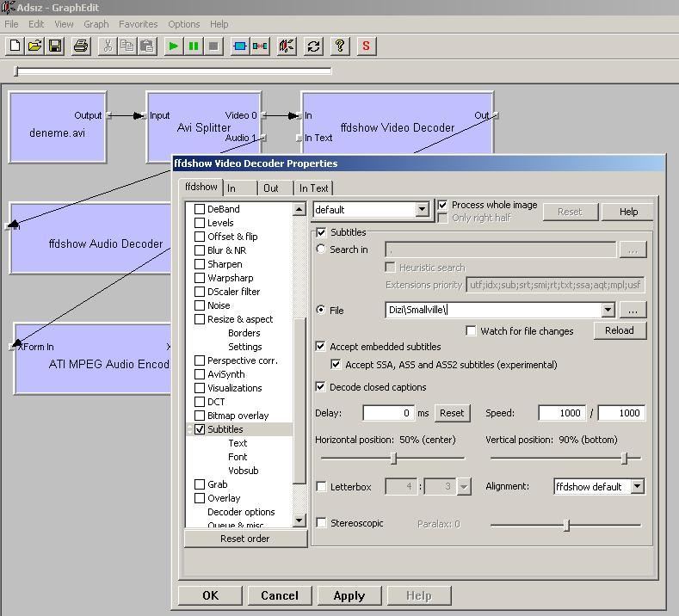The image size is (679, 616).
Task: Select ATI MPEG Audio Encoder filter
Action: click(93, 359)
